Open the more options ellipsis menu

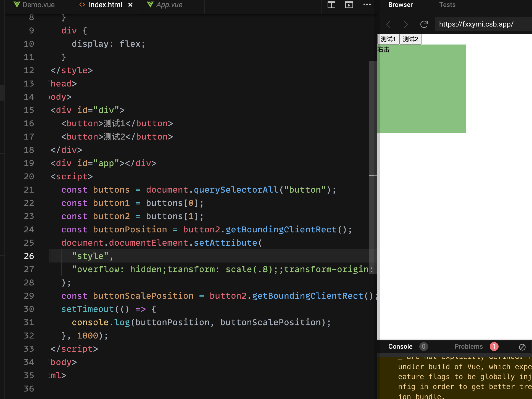(367, 5)
